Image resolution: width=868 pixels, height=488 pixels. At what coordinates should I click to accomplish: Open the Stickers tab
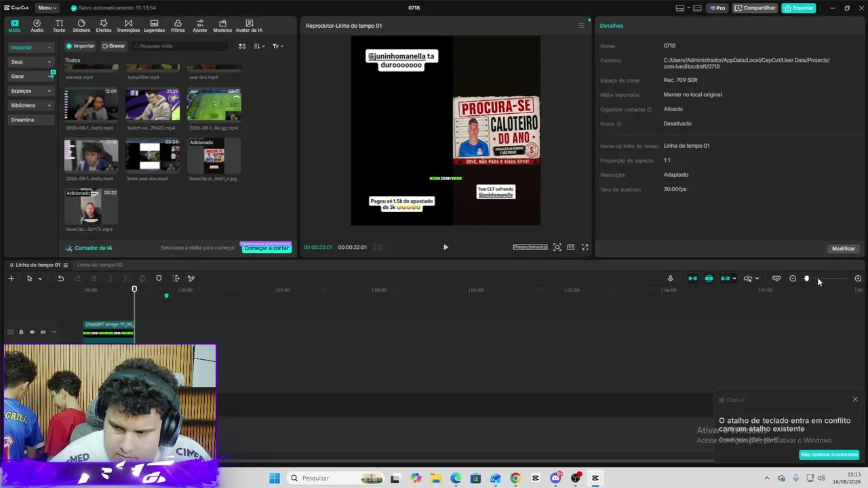(x=81, y=26)
